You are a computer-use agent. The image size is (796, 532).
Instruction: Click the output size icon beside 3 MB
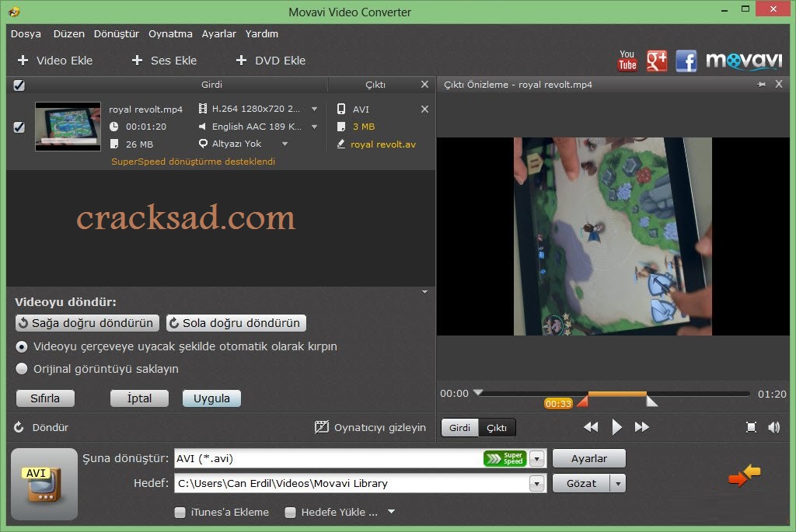[341, 127]
